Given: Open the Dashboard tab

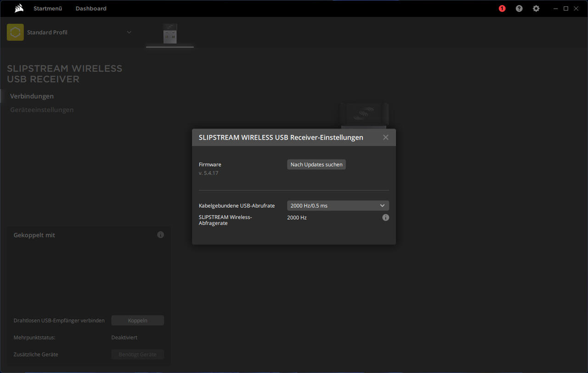Looking at the screenshot, I should [91, 8].
